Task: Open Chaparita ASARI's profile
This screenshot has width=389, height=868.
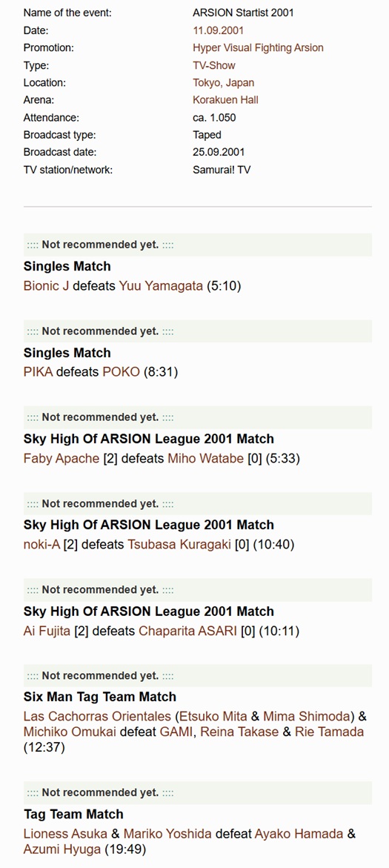Action: point(188,631)
